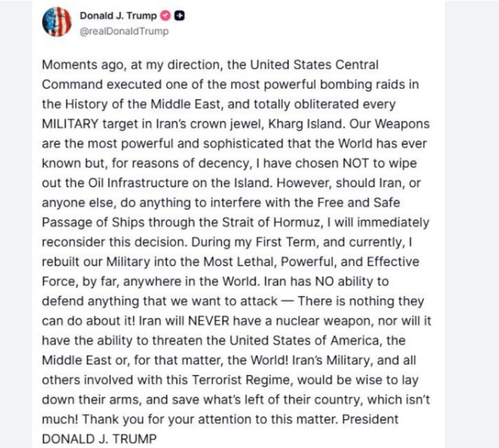499x448 pixels.
Task: Click the pink verified checkmark badge
Action: (164, 16)
